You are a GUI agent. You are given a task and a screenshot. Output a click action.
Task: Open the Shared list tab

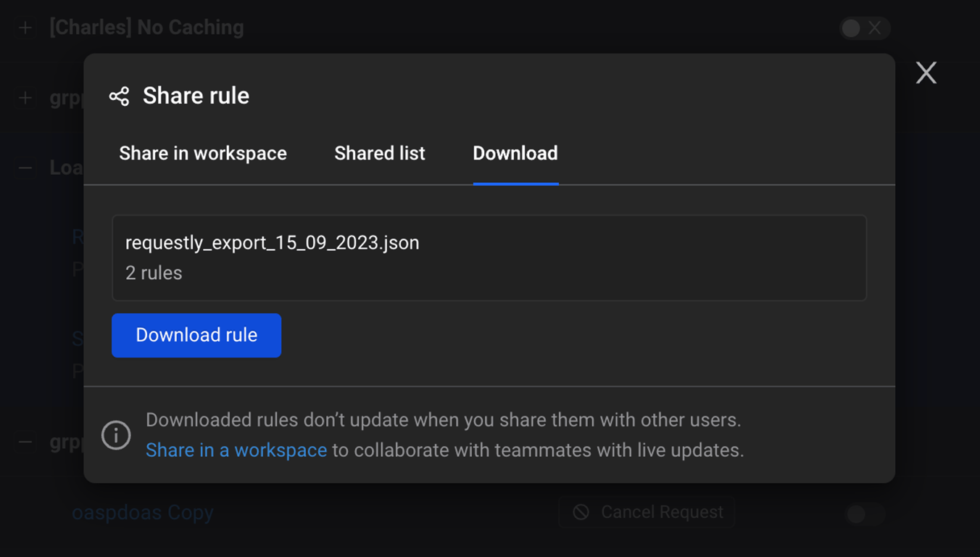(x=380, y=153)
